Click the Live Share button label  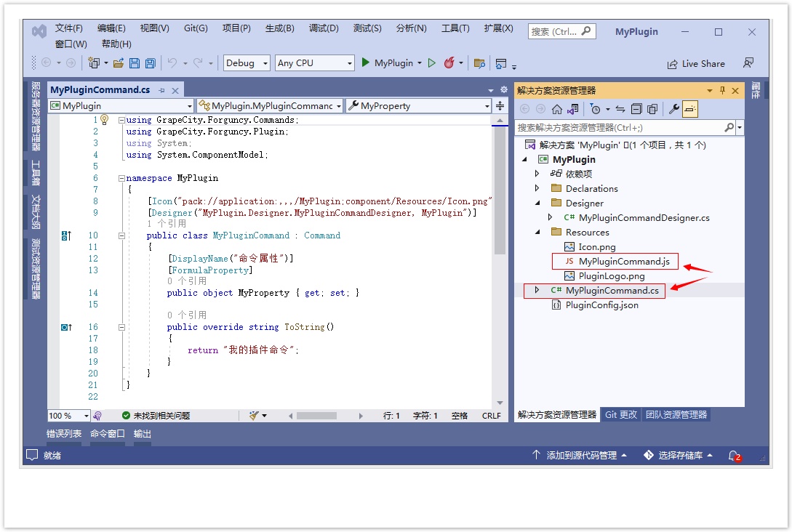click(x=703, y=64)
